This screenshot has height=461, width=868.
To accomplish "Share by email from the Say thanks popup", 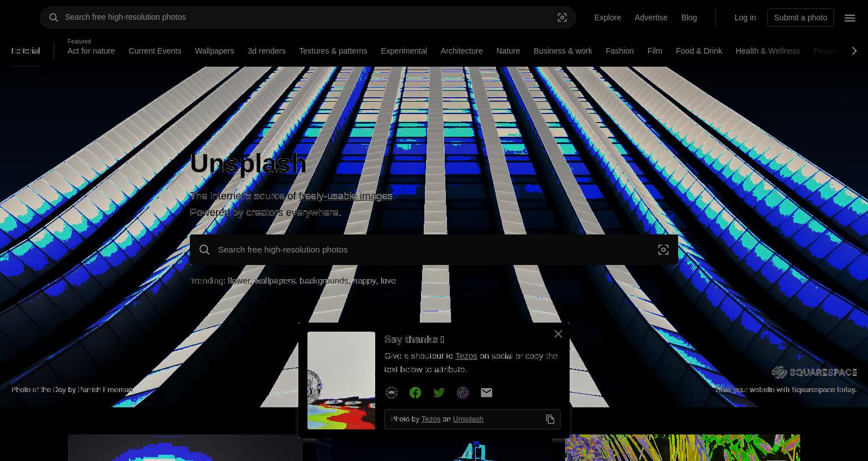I will click(487, 393).
